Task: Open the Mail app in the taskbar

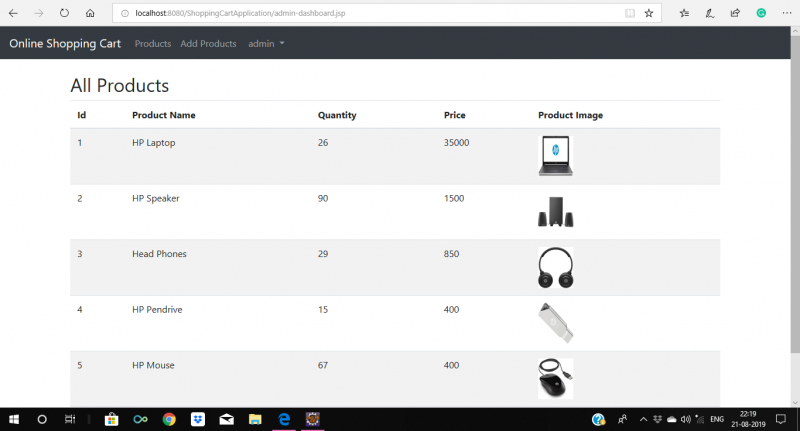Action: [x=227, y=419]
